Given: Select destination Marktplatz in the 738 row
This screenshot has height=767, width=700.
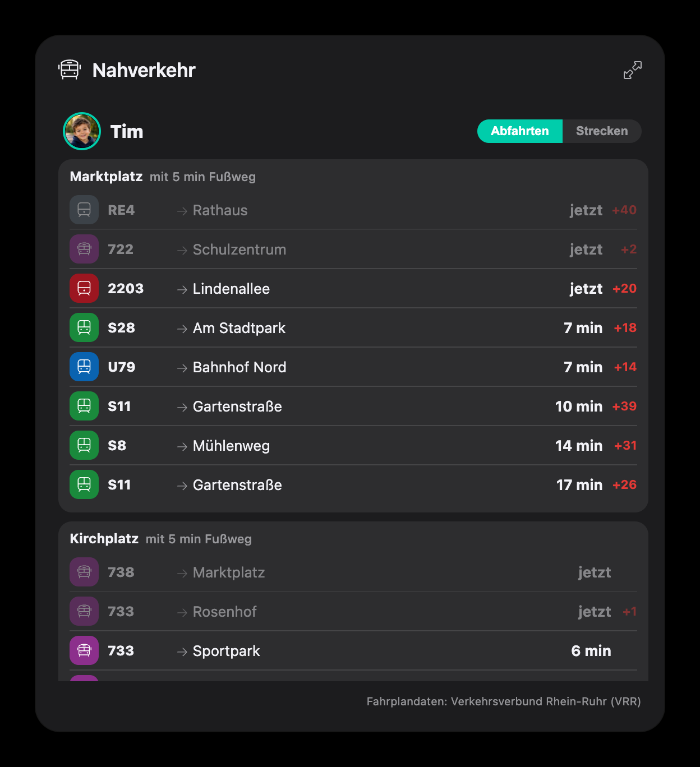Looking at the screenshot, I should point(229,572).
